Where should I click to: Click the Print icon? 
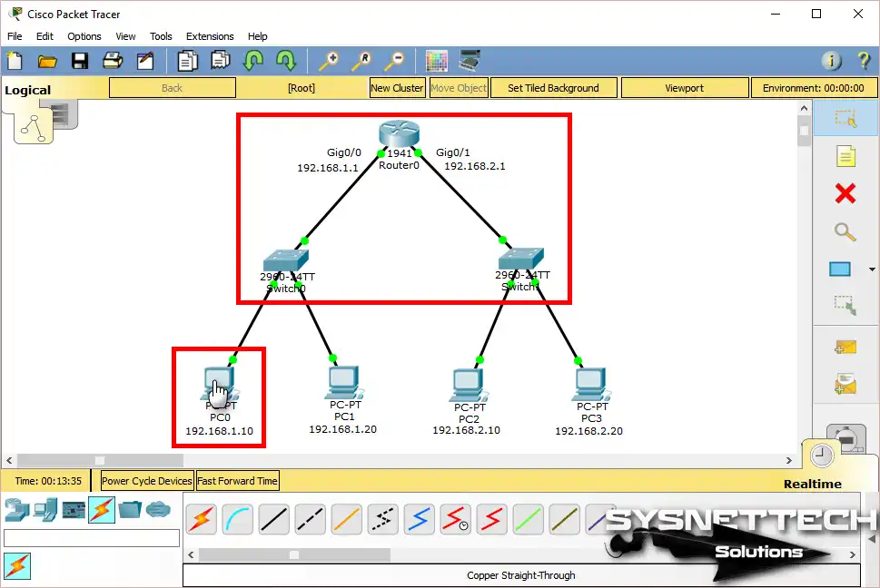113,61
